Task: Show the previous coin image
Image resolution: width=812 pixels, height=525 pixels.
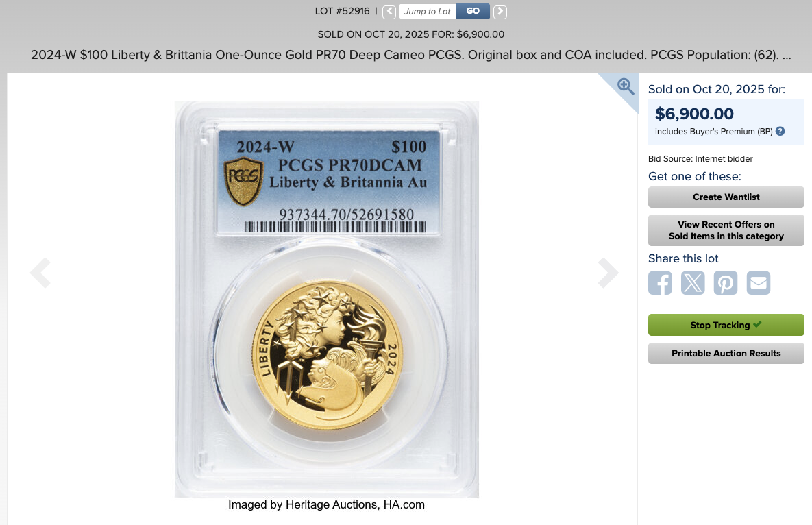Action: coord(40,272)
